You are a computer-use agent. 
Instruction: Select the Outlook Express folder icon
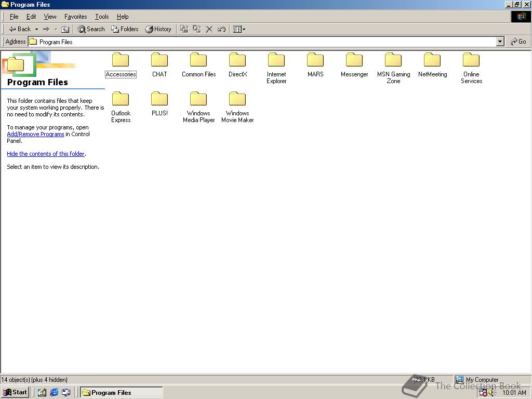(121, 99)
